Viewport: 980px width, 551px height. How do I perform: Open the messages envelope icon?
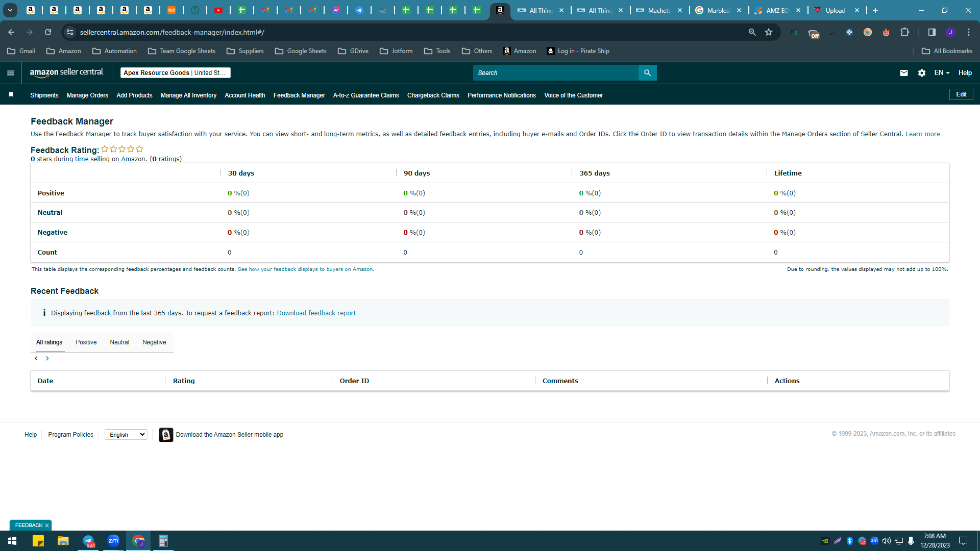click(x=903, y=73)
